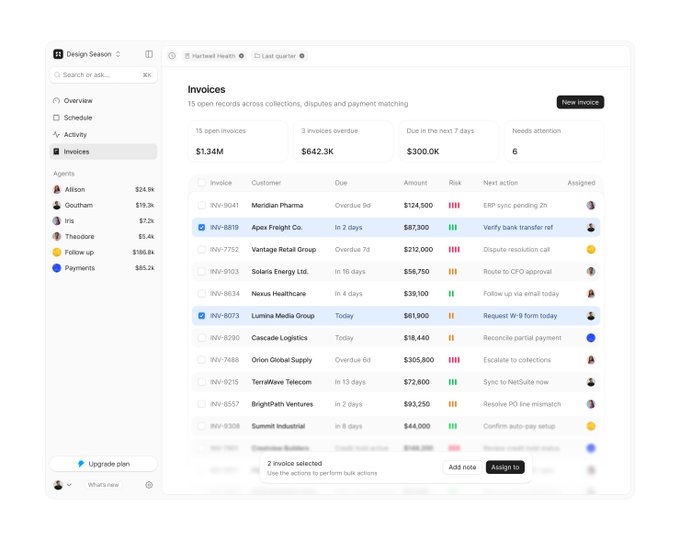Open the Verify bank transfer ref action
This screenshot has height=540, width=680.
[x=518, y=227]
